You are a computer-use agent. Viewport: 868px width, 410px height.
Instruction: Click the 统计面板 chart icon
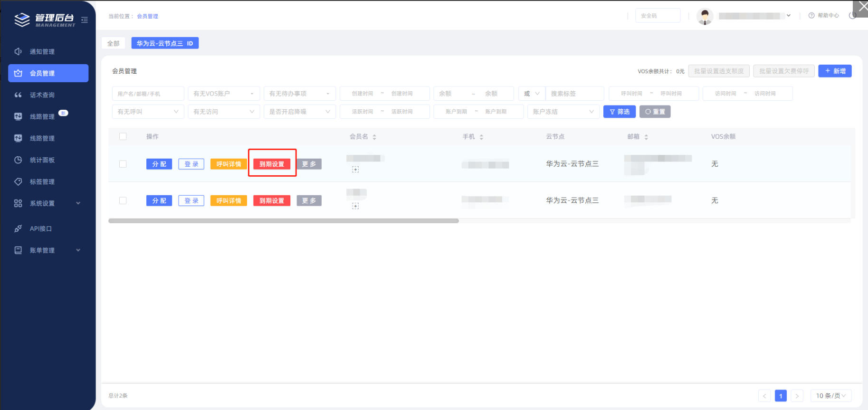click(18, 160)
